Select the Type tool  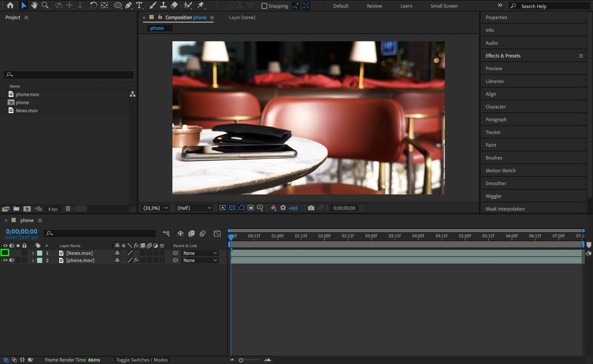point(139,5)
